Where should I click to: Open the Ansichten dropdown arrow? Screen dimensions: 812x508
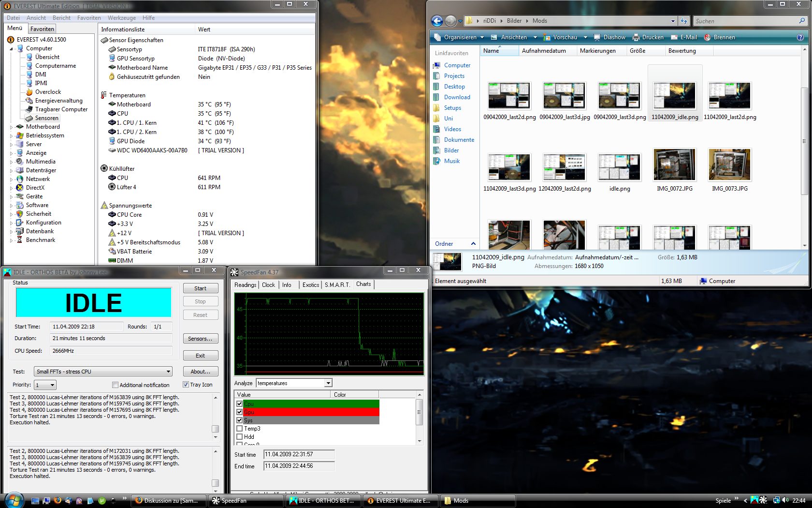tap(535, 37)
